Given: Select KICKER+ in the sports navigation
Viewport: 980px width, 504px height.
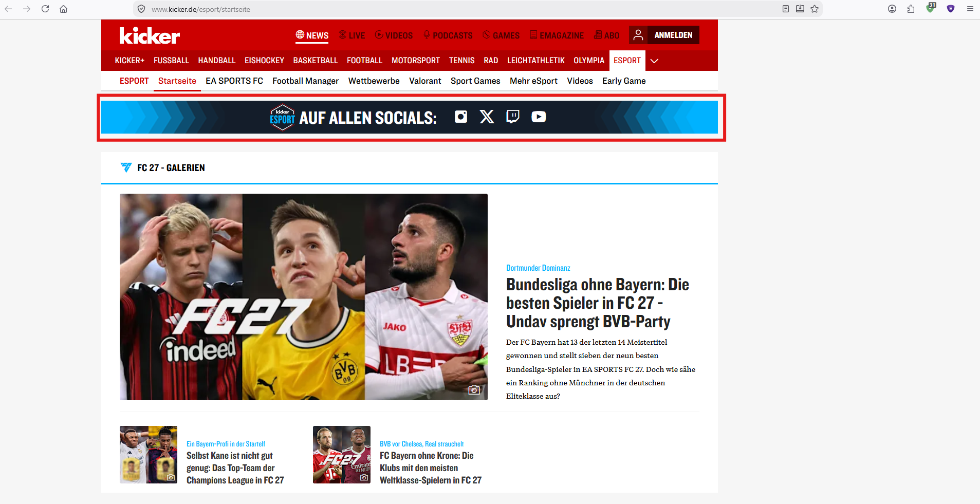Looking at the screenshot, I should pos(130,61).
